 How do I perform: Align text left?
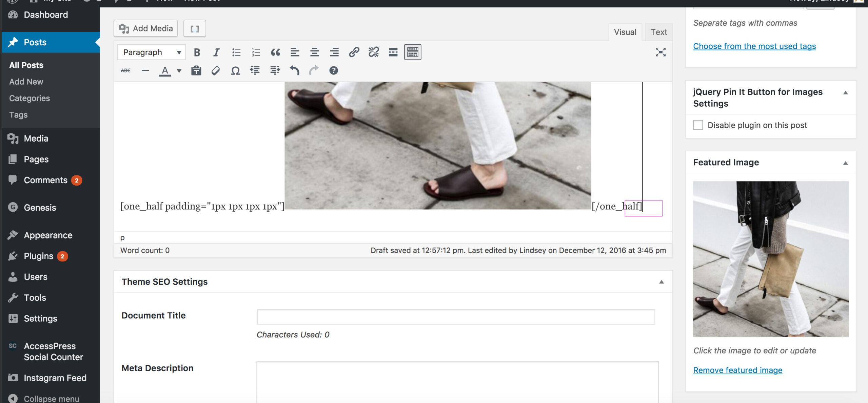pyautogui.click(x=295, y=52)
